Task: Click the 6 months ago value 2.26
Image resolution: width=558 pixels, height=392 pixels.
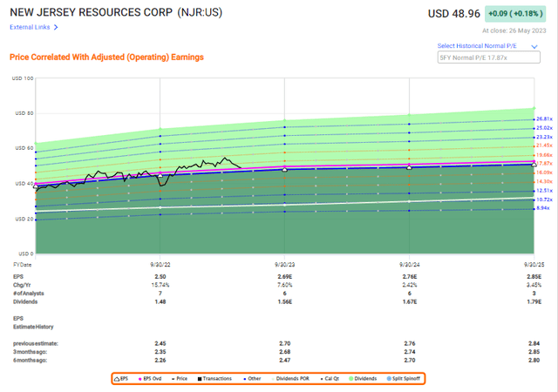Action: (x=160, y=361)
